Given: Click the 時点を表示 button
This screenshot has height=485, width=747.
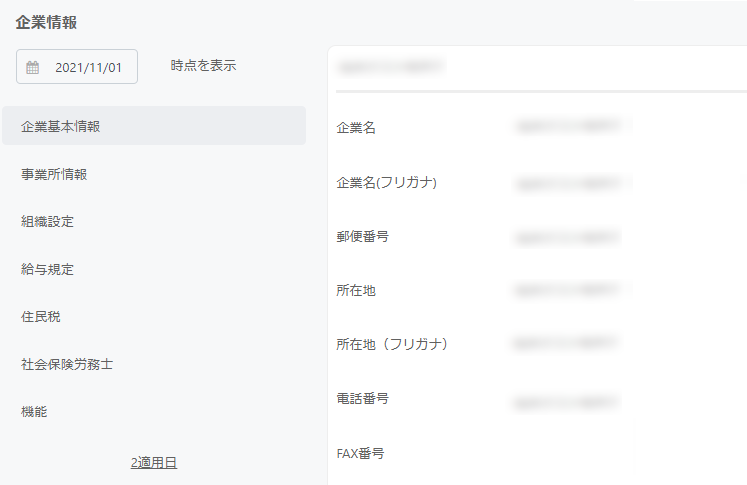Looking at the screenshot, I should click(x=203, y=66).
